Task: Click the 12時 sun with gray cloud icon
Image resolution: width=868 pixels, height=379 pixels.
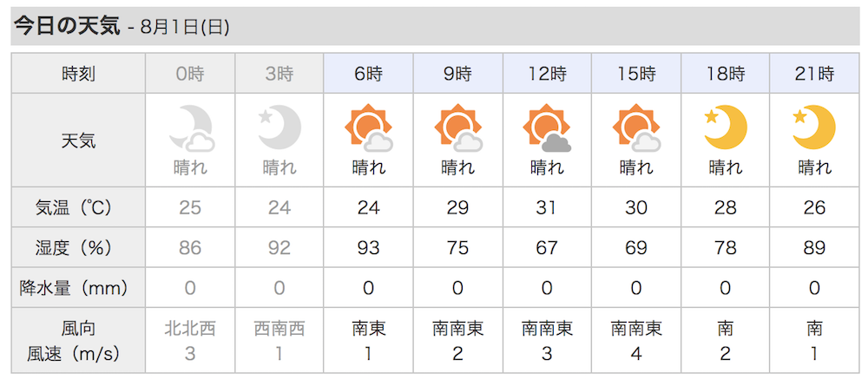Action: pos(547,127)
